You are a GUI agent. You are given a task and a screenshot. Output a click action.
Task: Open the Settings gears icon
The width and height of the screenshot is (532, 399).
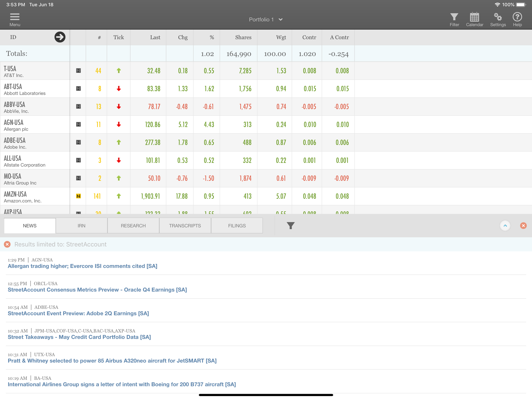[x=498, y=19]
